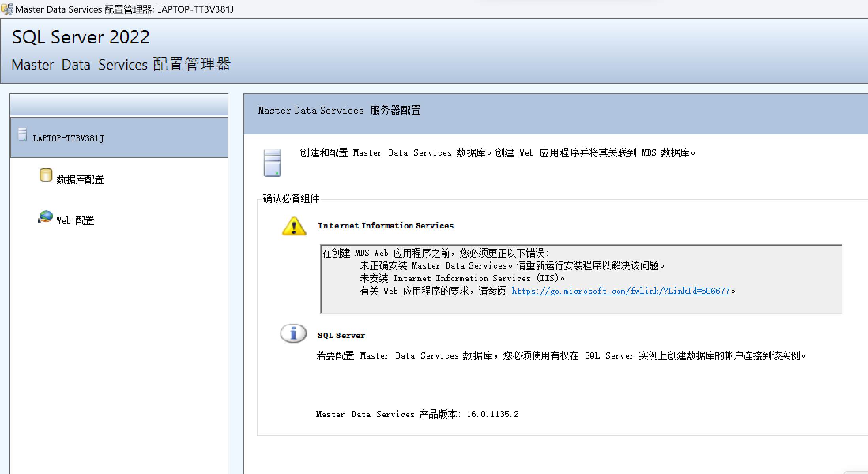This screenshot has width=868, height=474.
Task: Click the Internet Information Services heading
Action: coord(386,225)
